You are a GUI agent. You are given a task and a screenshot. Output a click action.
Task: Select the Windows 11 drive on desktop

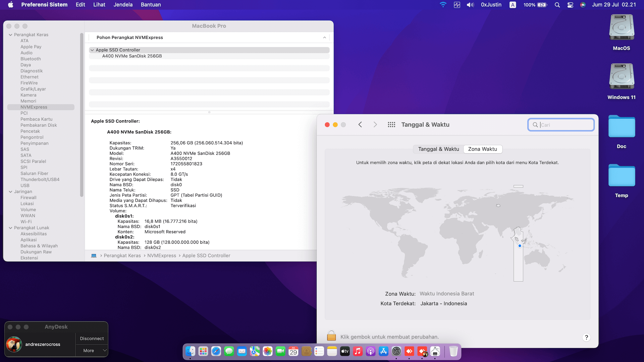[622, 81]
